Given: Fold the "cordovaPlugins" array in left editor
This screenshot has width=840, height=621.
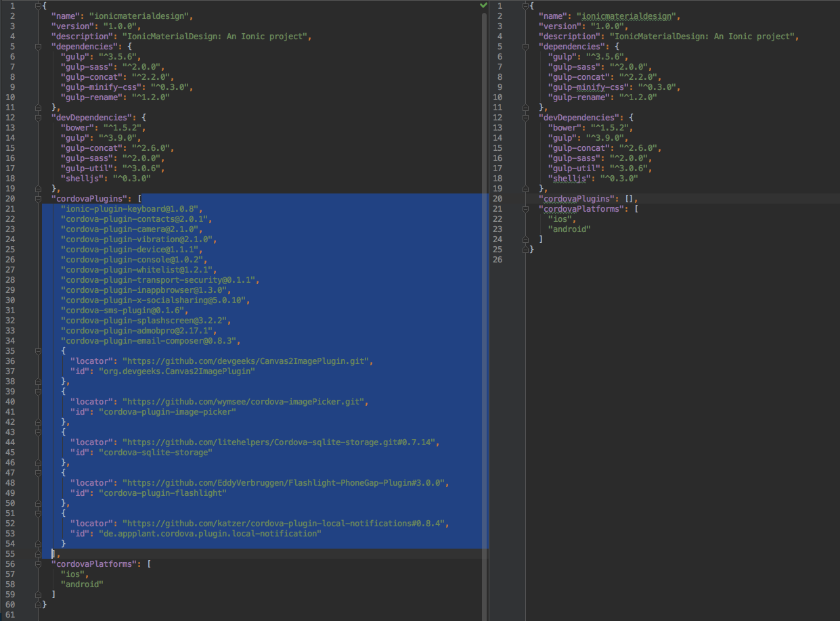Looking at the screenshot, I should 38,199.
